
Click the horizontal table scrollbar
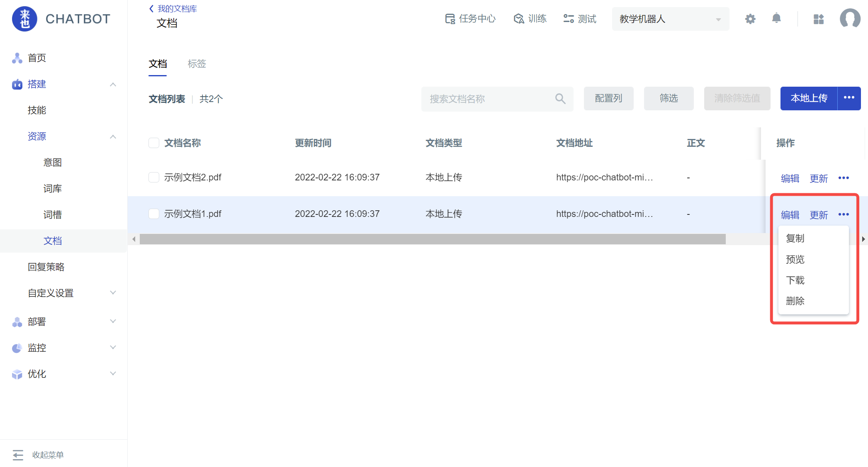pos(433,239)
